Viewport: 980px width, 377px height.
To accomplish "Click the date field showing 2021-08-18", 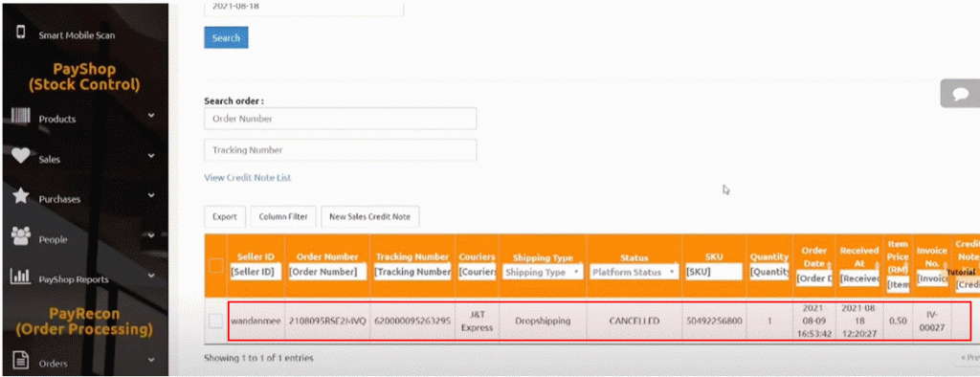I will tap(303, 9).
